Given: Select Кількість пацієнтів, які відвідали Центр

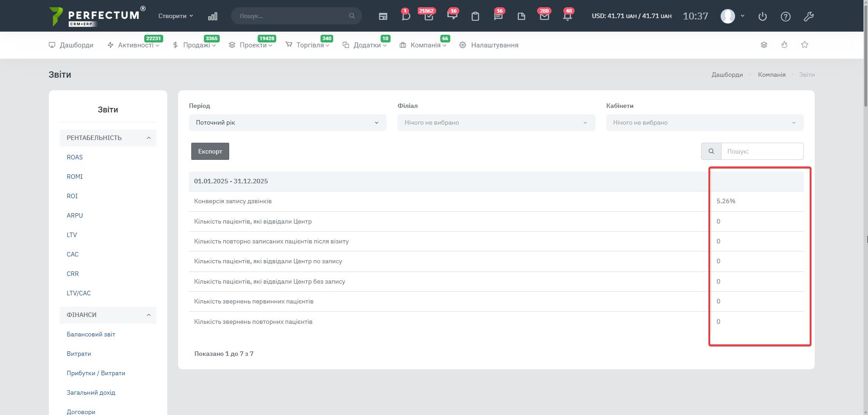Looking at the screenshot, I should [496, 221].
